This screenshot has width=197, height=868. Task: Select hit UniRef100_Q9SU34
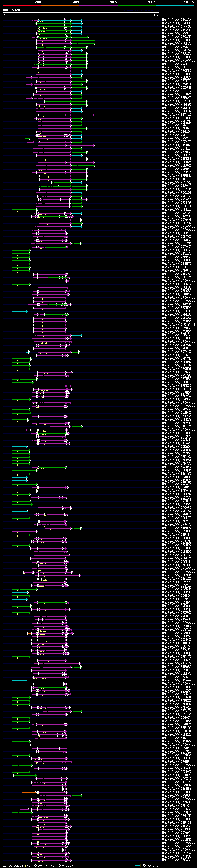click(177, 796)
